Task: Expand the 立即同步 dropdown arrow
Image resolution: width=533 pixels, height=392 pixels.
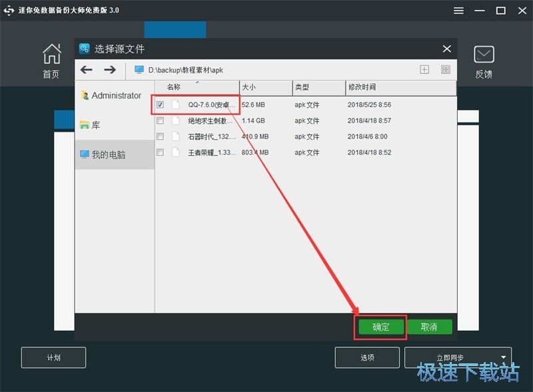Action: [504, 357]
